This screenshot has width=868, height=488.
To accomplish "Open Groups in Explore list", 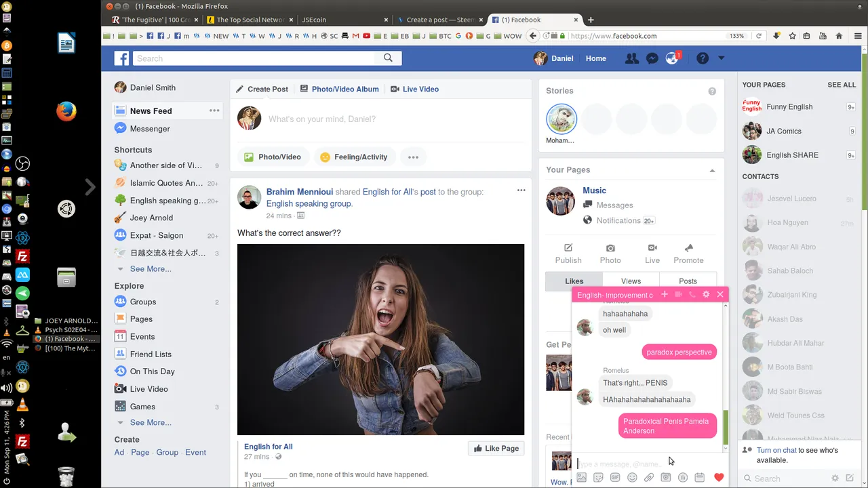I will (x=143, y=302).
